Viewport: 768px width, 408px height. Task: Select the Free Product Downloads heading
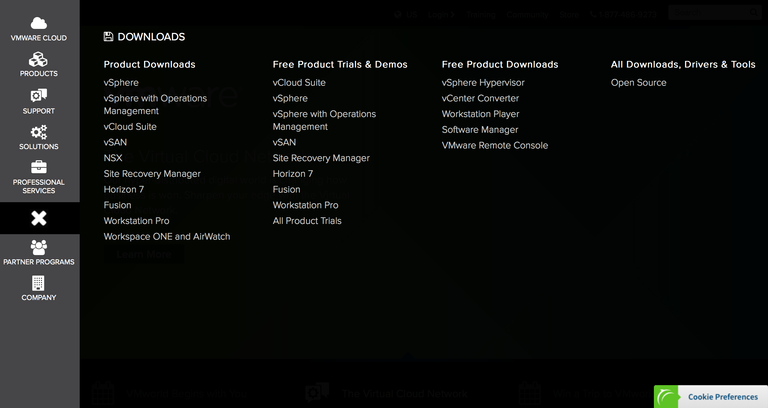click(x=500, y=64)
